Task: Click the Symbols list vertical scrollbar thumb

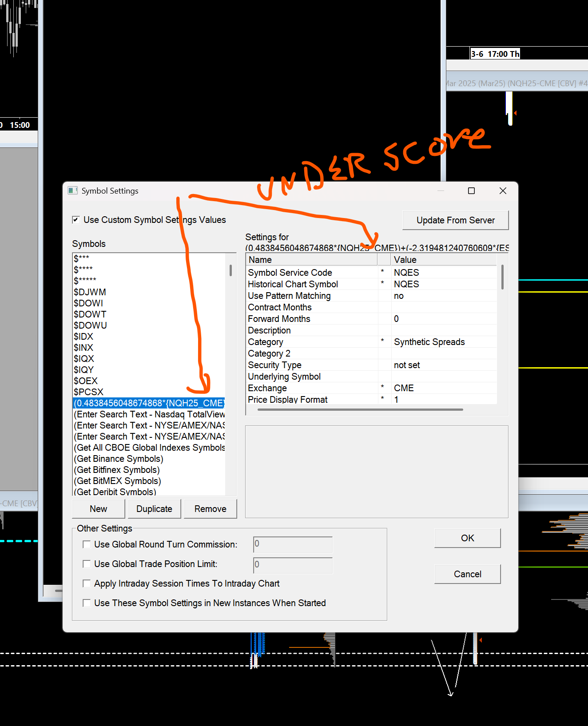Action: pyautogui.click(x=230, y=270)
